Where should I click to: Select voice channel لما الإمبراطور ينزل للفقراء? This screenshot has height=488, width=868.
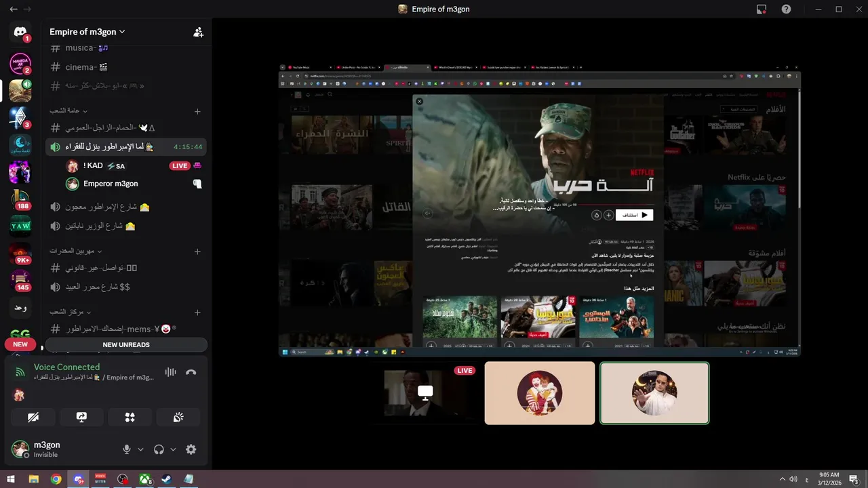(126, 146)
